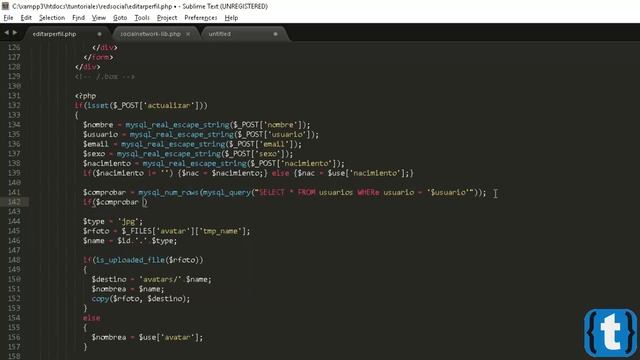
Task: Click mysql_num_rows on line 141
Action: pyautogui.click(x=168, y=192)
